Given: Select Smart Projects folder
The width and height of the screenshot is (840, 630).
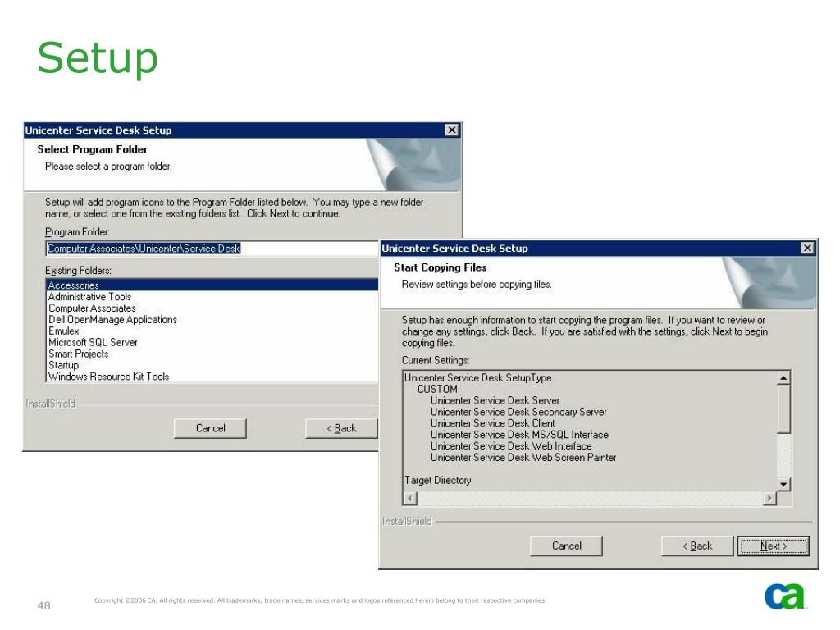Looking at the screenshot, I should [x=78, y=354].
